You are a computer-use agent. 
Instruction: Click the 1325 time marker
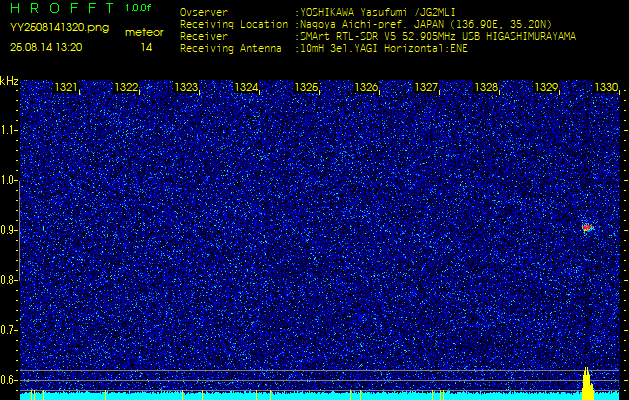(306, 87)
